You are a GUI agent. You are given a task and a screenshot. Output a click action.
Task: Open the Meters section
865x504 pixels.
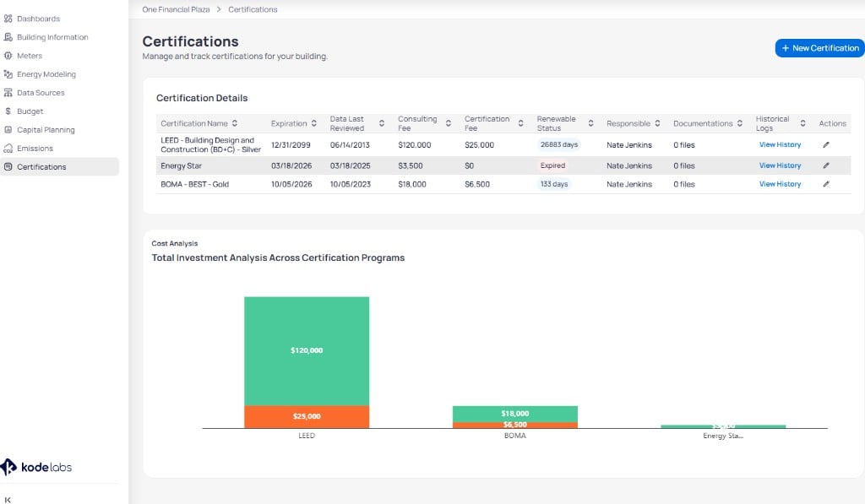pos(30,56)
